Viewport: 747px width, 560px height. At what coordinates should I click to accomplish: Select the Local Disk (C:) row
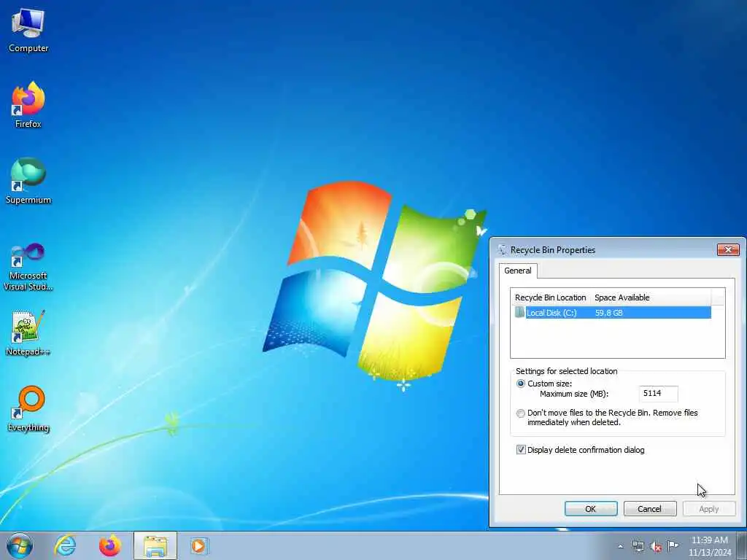tap(613, 312)
